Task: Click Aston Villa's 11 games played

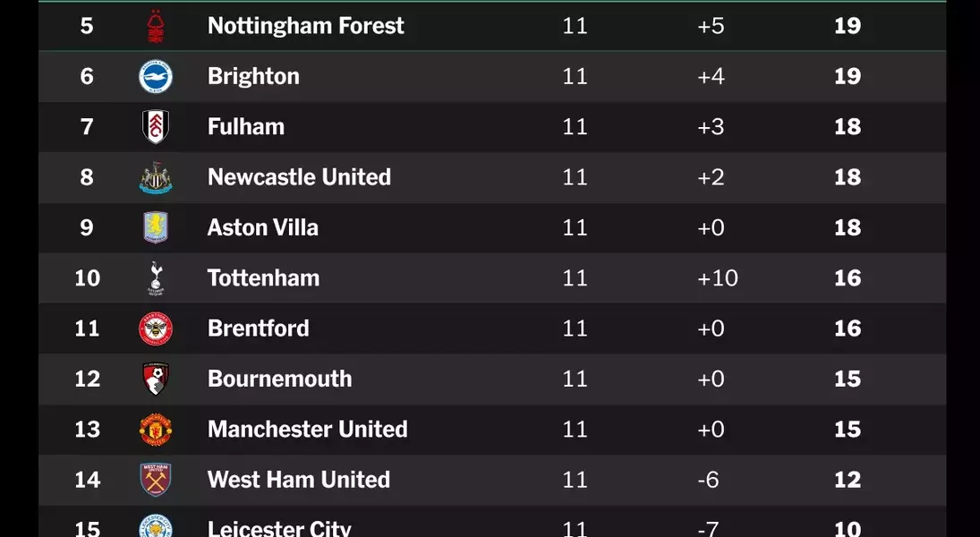Action: [x=575, y=227]
